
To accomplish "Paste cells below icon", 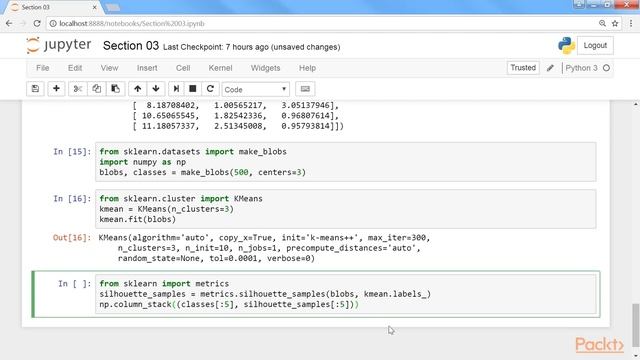I will point(116,89).
